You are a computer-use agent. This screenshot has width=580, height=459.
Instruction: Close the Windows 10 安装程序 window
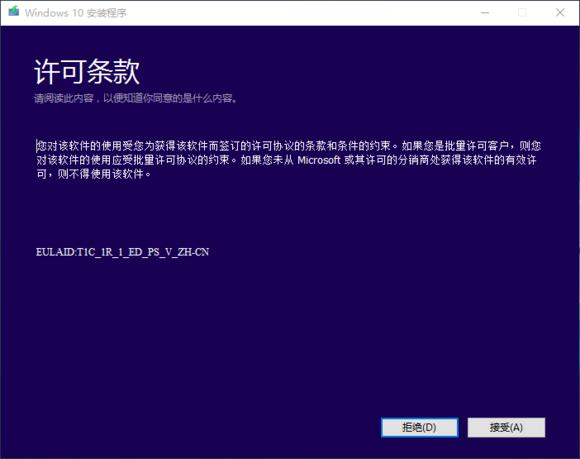coord(560,13)
